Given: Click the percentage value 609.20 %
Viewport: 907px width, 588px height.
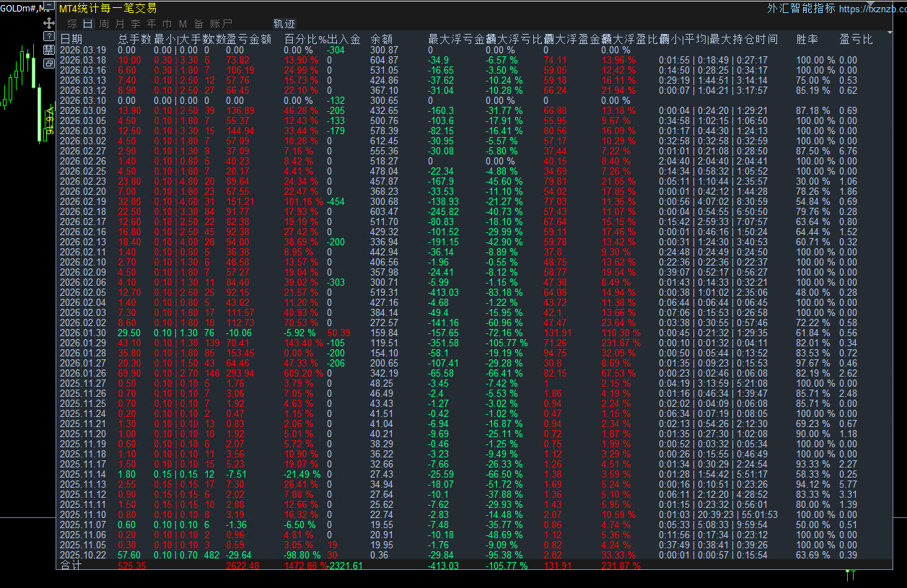Looking at the screenshot, I should point(303,373).
